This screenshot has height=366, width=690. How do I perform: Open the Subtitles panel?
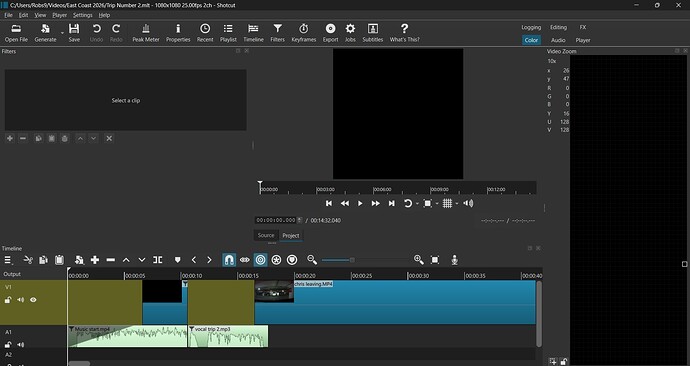tap(373, 33)
